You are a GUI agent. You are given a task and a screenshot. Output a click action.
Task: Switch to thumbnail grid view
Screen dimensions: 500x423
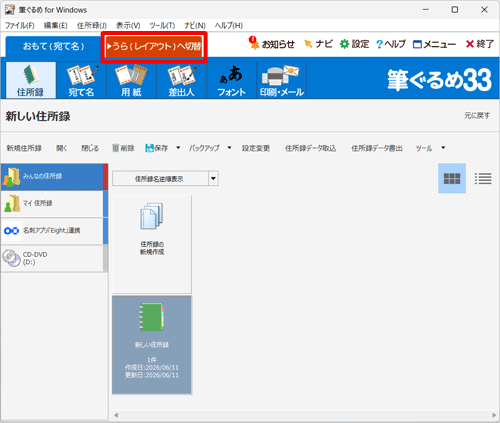pyautogui.click(x=452, y=178)
